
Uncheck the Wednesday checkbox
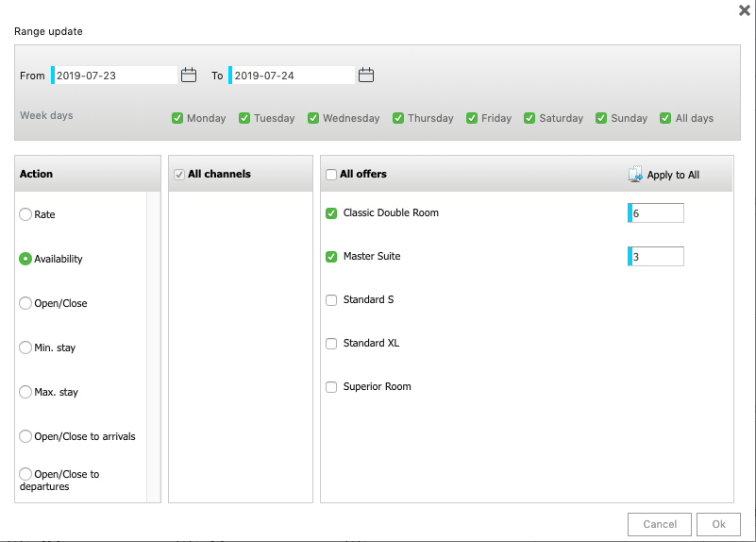[313, 118]
